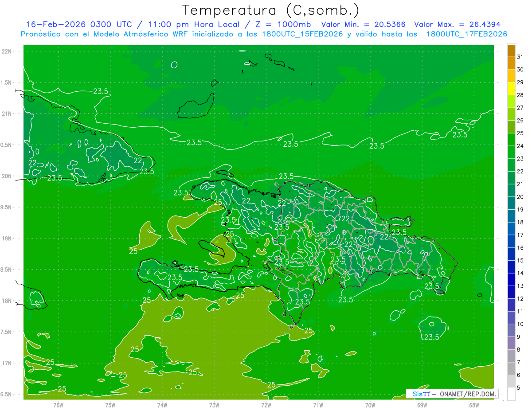Click the 70W longitude axis label
Viewport: 532px width, 411px height.
(x=370, y=405)
